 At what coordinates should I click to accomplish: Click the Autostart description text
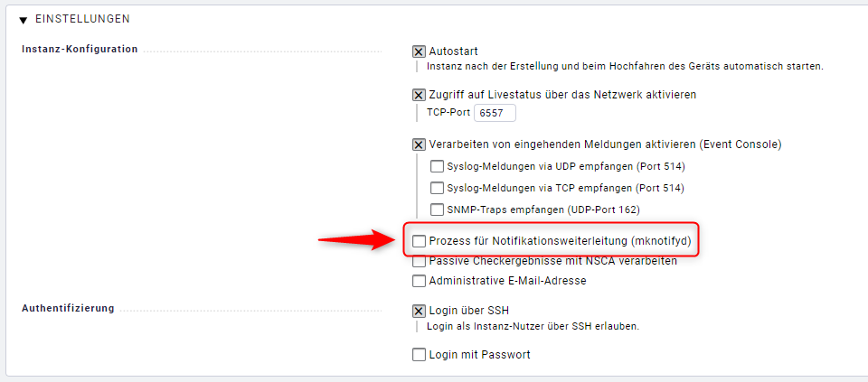coord(625,66)
